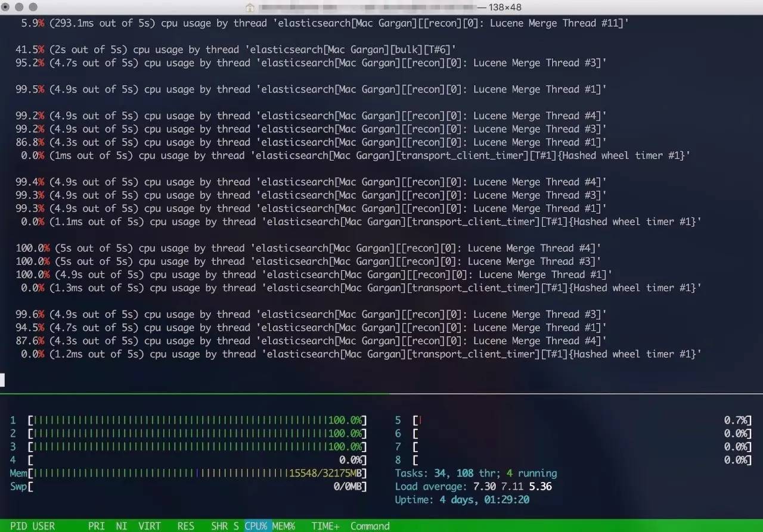The height and width of the screenshot is (532, 763).
Task: Click the SHR column header
Action: [219, 526]
